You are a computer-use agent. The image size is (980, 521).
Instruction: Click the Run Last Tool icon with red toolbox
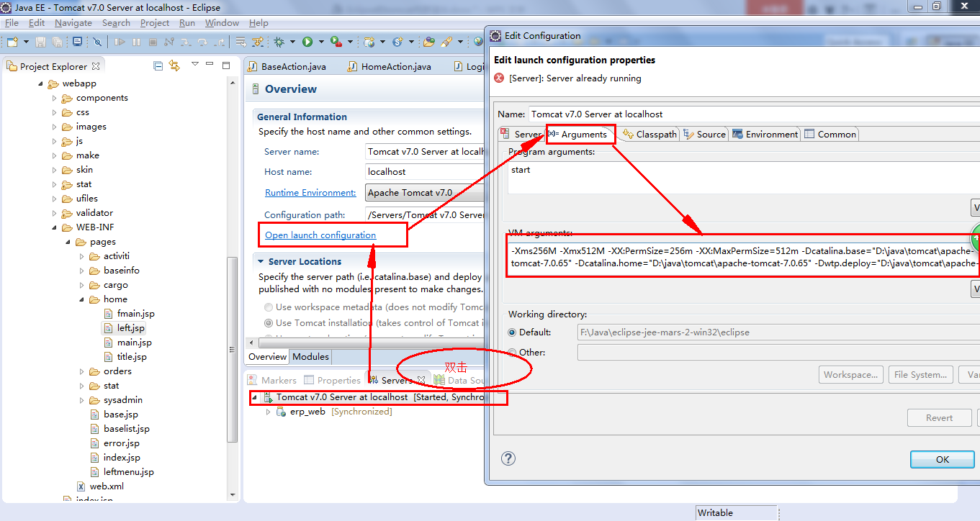tap(336, 42)
